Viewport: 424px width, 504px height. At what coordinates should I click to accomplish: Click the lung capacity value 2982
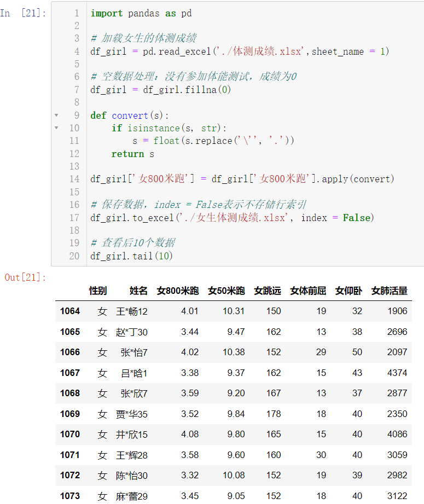(x=397, y=476)
